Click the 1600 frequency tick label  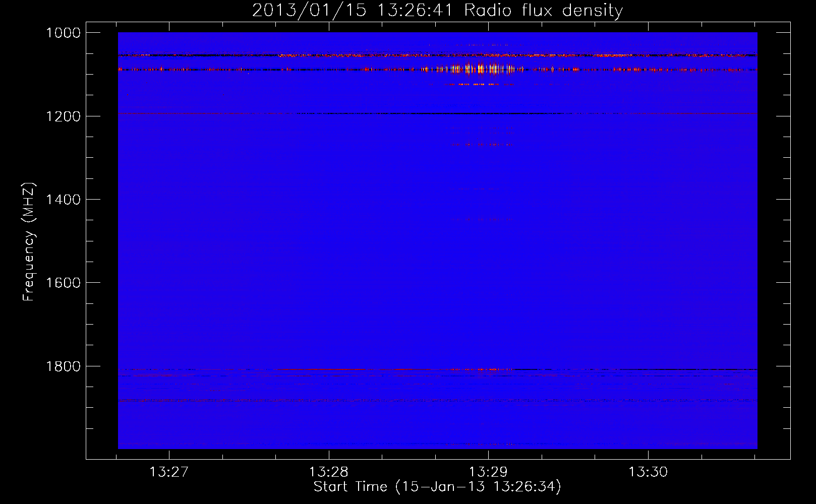pos(63,283)
